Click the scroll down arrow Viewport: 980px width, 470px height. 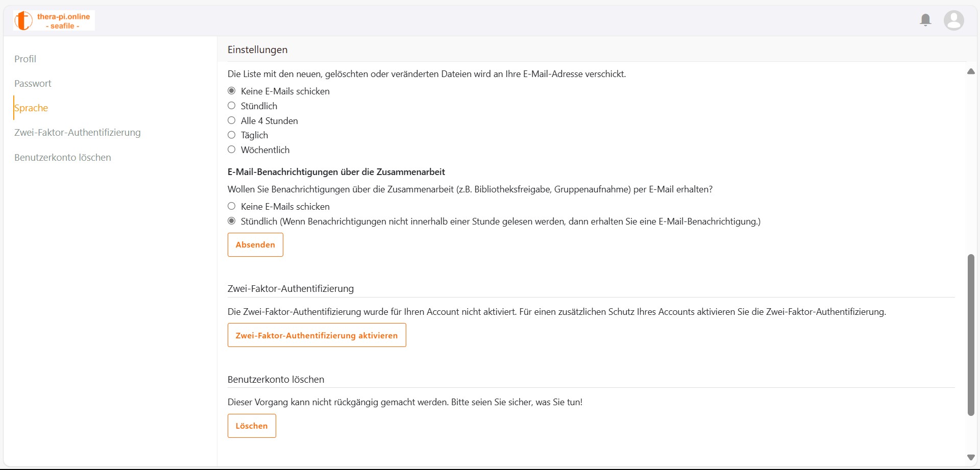[x=971, y=457]
